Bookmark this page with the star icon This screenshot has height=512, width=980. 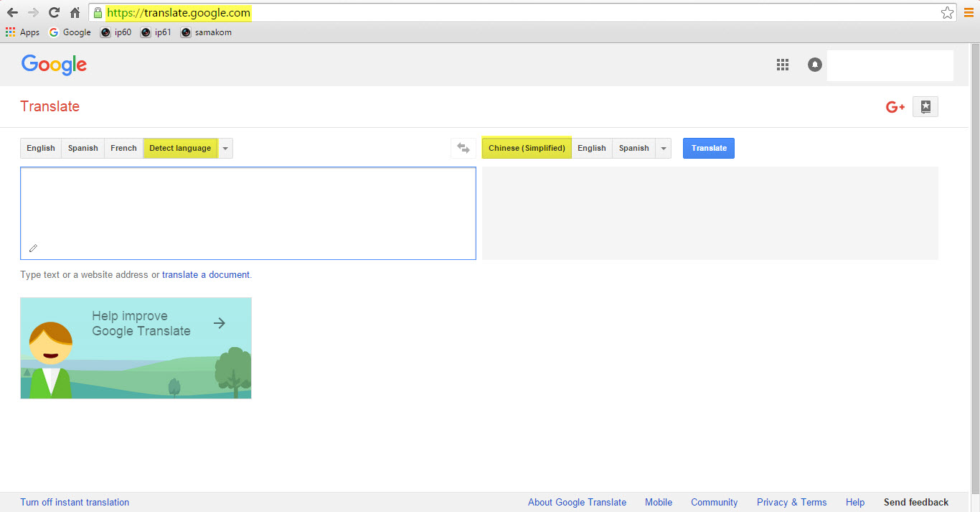pos(948,13)
